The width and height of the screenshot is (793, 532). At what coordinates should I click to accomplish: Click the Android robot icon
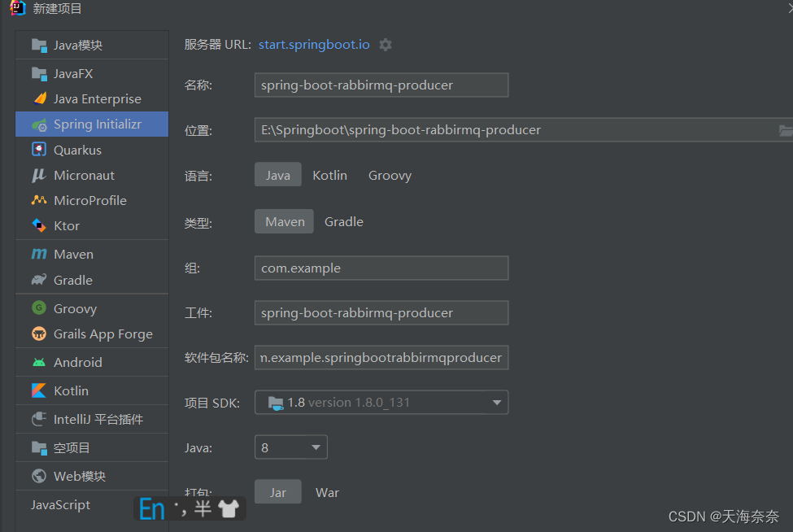point(39,362)
